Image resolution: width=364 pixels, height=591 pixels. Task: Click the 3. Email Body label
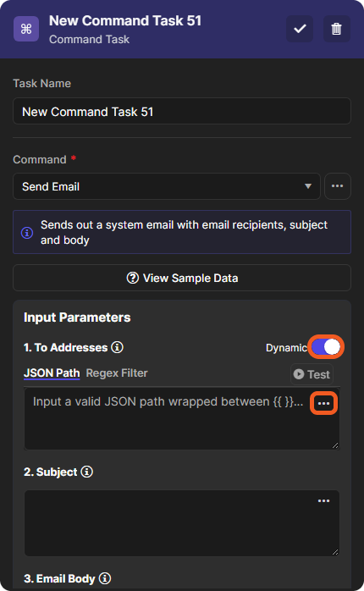(59, 578)
